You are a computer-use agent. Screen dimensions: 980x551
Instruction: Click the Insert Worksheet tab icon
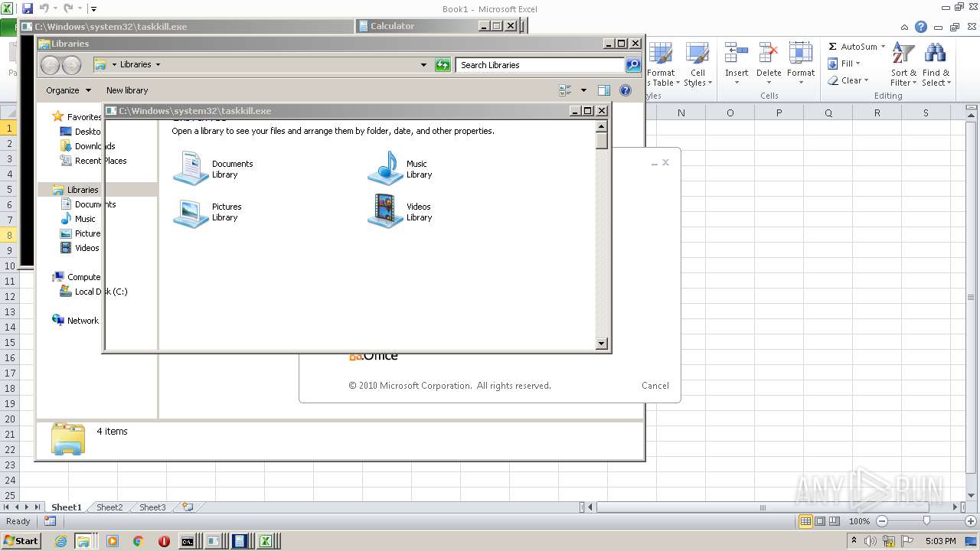point(187,507)
